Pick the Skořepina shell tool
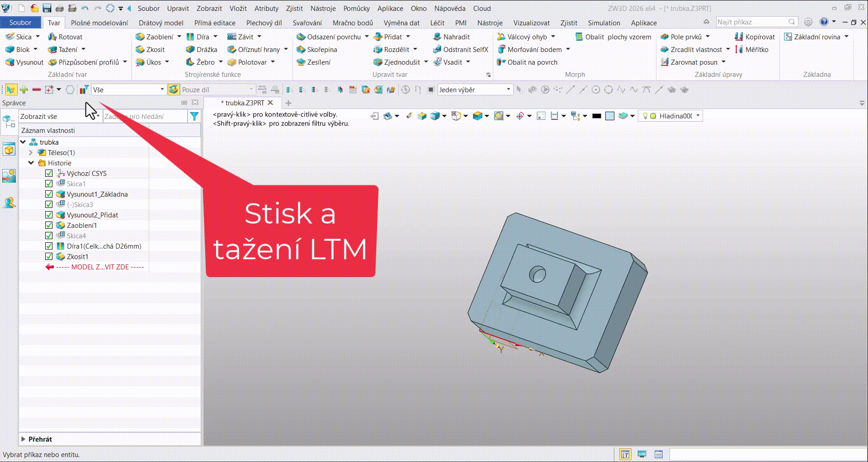 point(317,49)
